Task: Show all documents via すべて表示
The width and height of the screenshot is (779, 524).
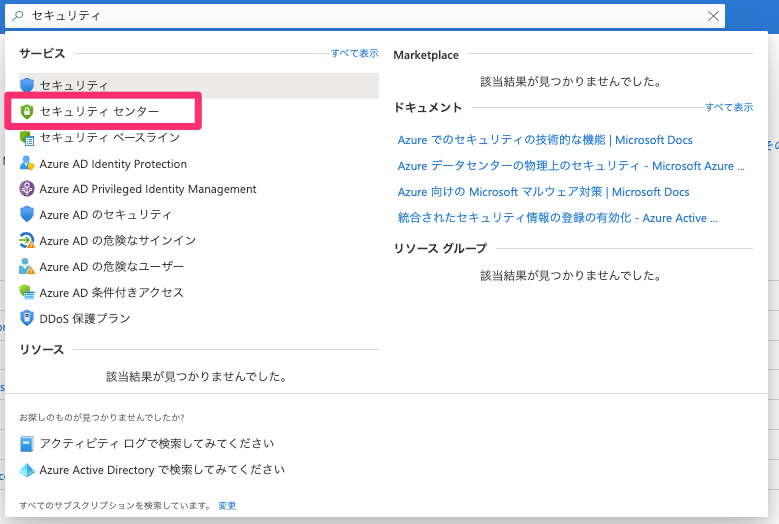Action: tap(729, 107)
